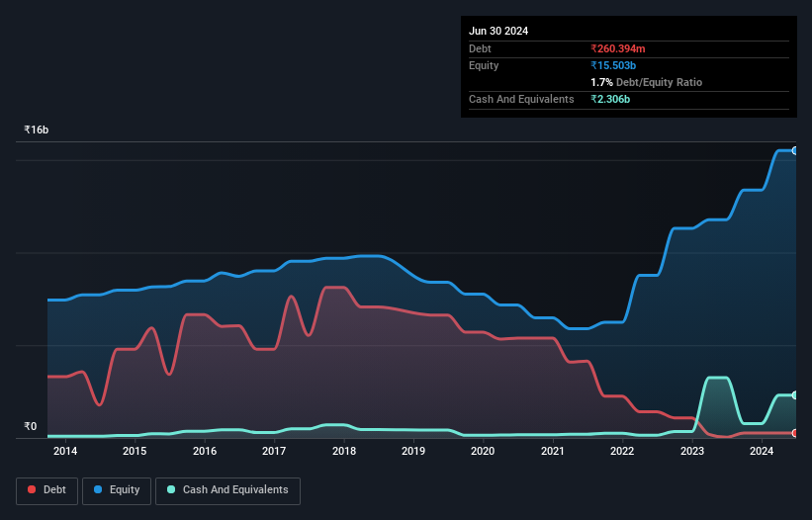Click the 2021 x-axis label

pyautogui.click(x=553, y=451)
